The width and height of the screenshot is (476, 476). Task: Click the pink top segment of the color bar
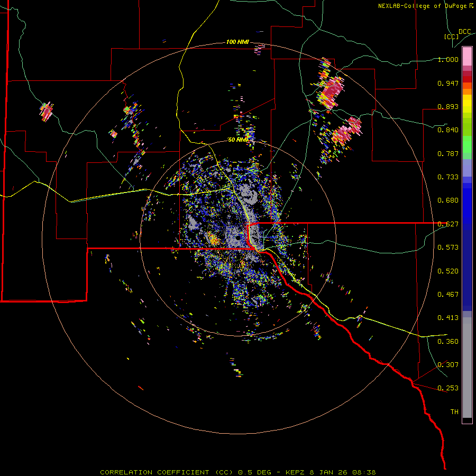pyautogui.click(x=467, y=57)
